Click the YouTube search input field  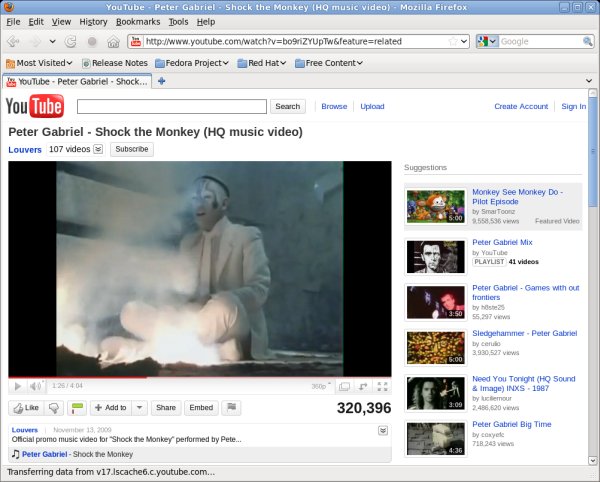pyautogui.click(x=172, y=106)
